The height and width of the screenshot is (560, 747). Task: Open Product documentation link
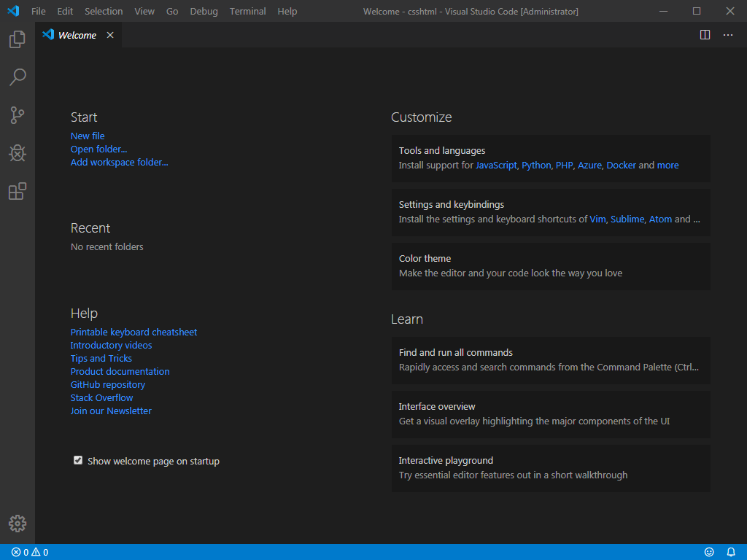120,371
